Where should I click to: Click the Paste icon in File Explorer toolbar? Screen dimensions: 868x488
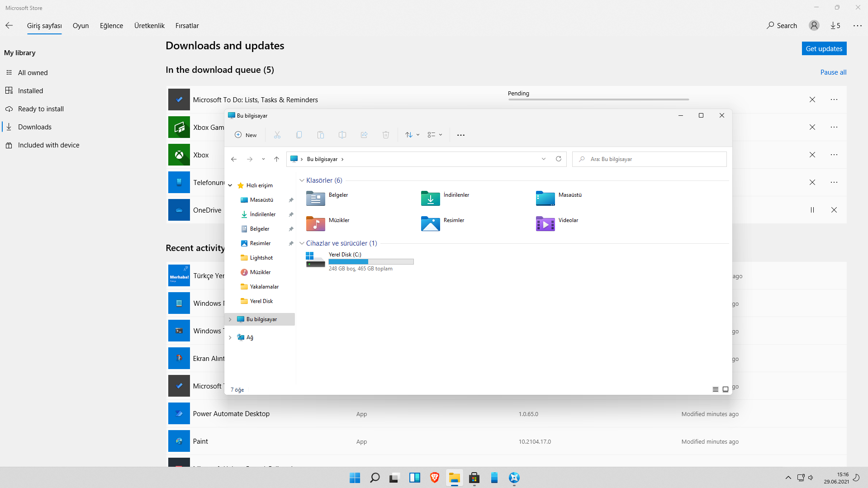click(x=321, y=135)
